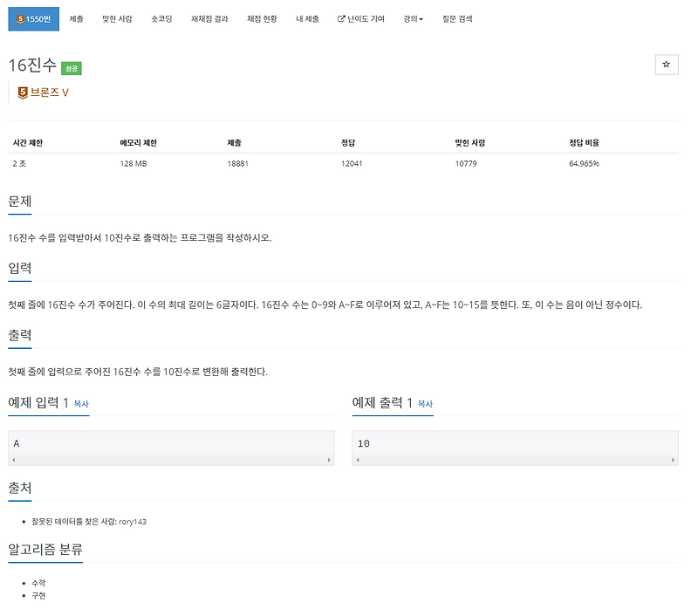The image size is (698, 616).
Task: Click 난이도 기여 in the navigation bar
Action: (x=367, y=18)
